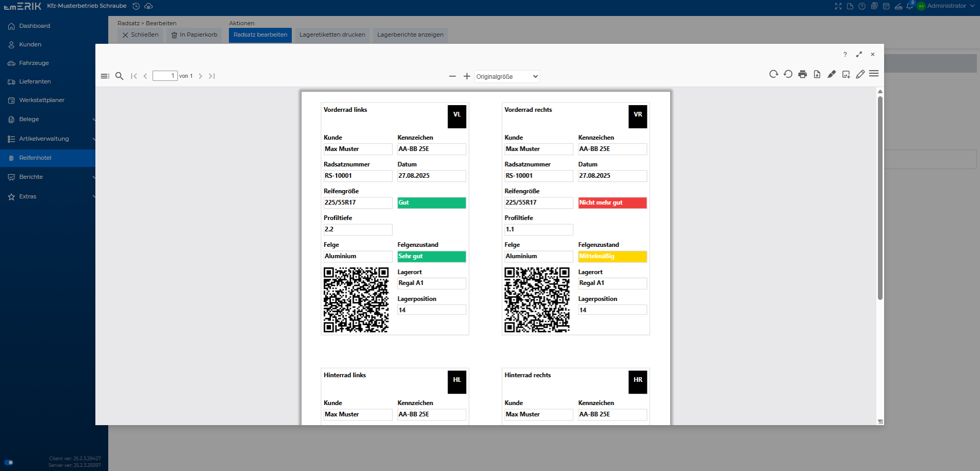
Task: Click the yellow 'Mittelmäßig' rim status field
Action: tap(612, 257)
